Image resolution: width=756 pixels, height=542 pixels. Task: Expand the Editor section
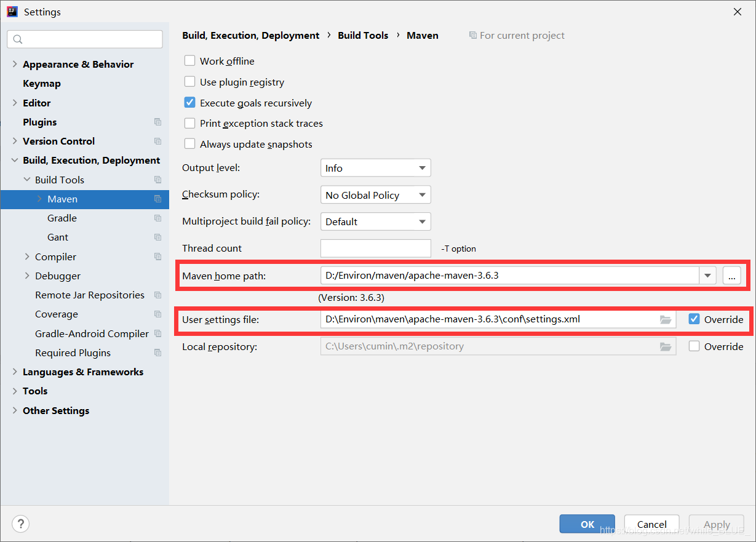[x=15, y=103]
